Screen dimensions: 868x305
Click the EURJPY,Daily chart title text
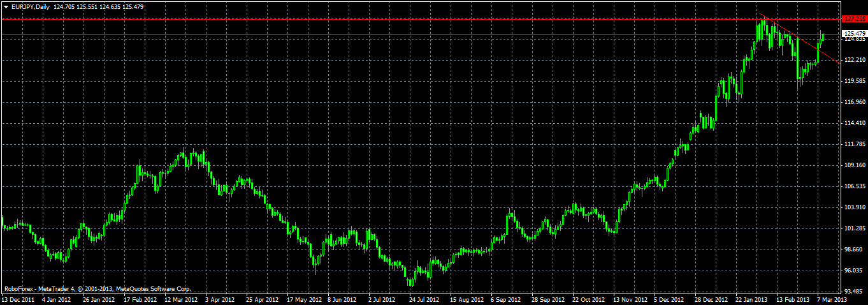pos(31,6)
